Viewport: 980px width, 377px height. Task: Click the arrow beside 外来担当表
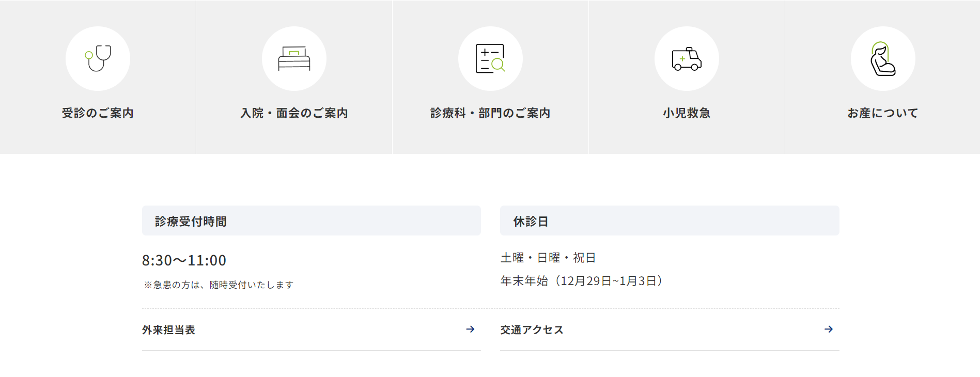470,329
